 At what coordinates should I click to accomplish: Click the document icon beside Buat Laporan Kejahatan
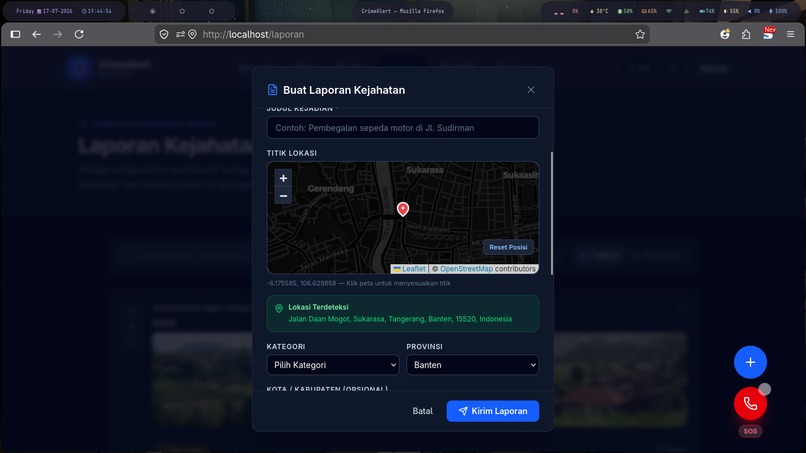(272, 90)
